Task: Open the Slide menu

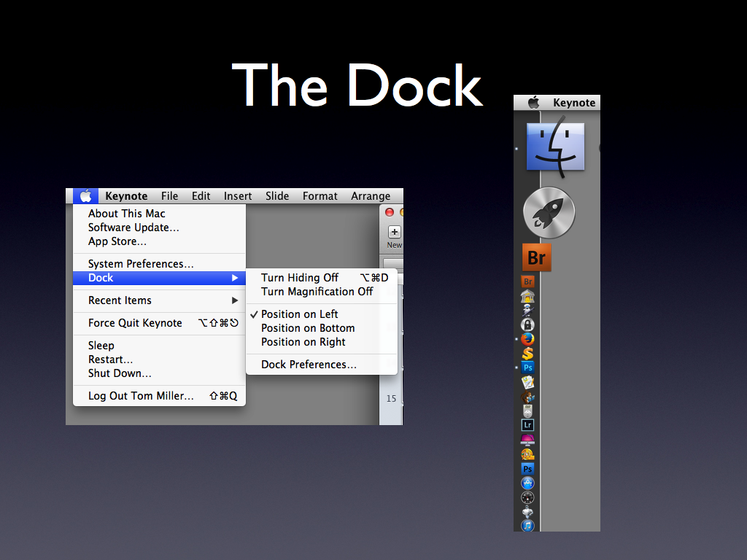Action: (277, 195)
